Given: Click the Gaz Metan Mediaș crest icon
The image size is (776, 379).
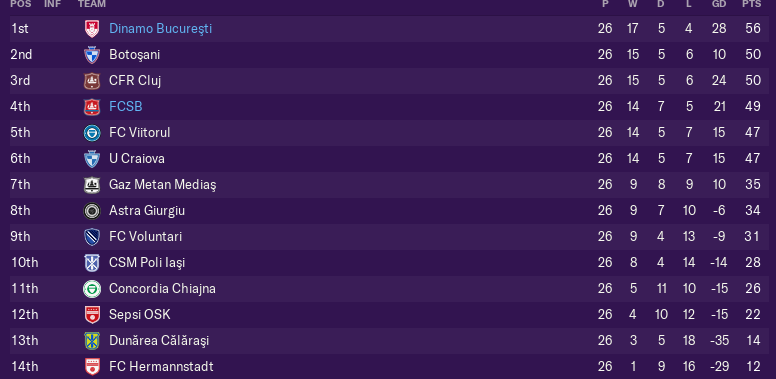Looking at the screenshot, I should (92, 185).
